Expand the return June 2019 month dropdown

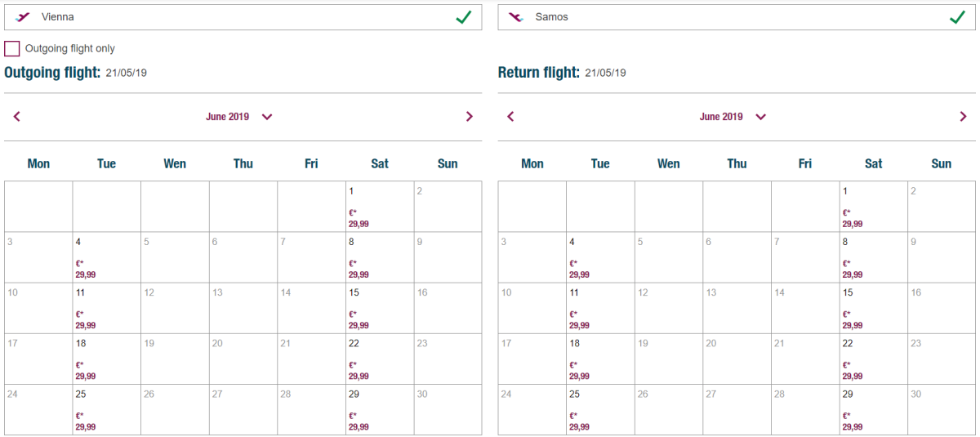click(x=761, y=117)
